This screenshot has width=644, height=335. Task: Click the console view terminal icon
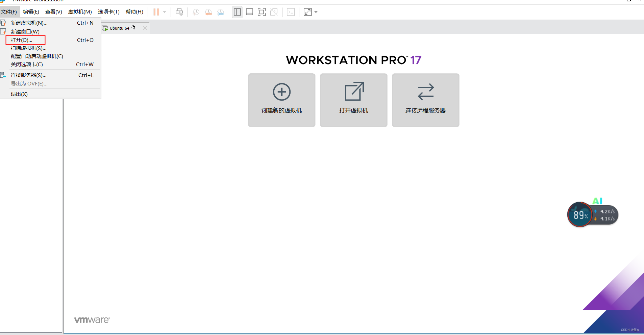291,12
